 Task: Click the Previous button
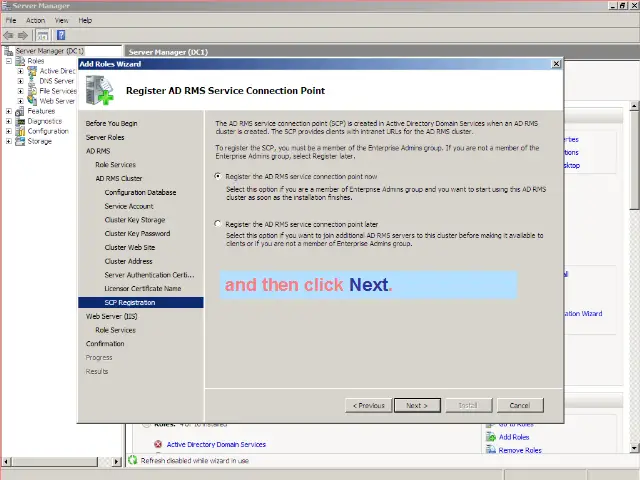pyautogui.click(x=369, y=405)
